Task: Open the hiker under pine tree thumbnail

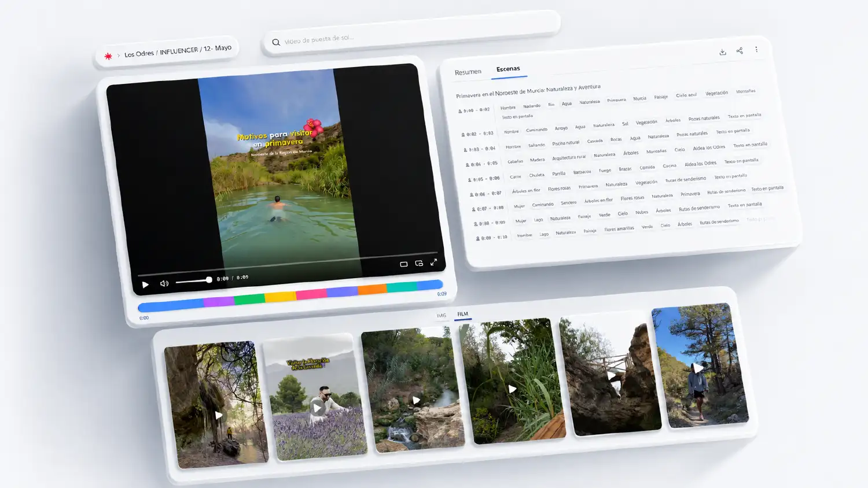Action: point(700,365)
